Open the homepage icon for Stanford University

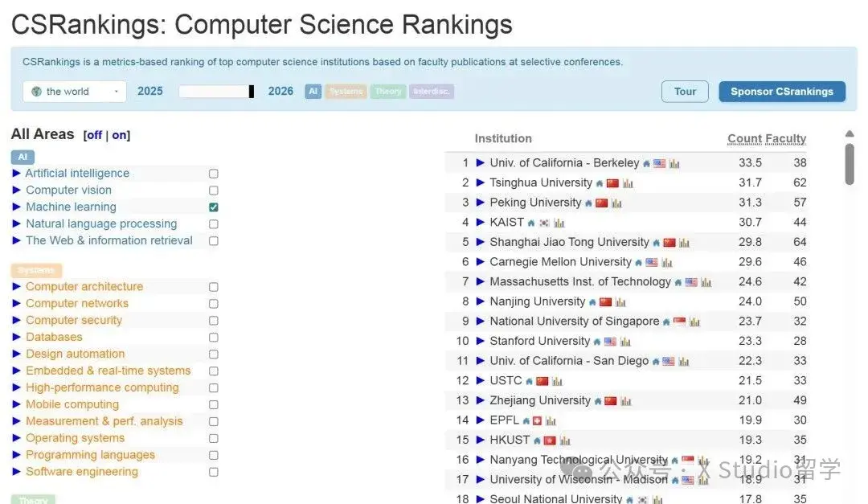click(x=596, y=342)
